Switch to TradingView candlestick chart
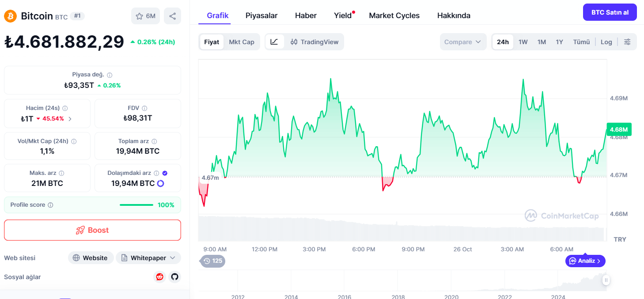Screen dimensions: 644x299 (314, 42)
